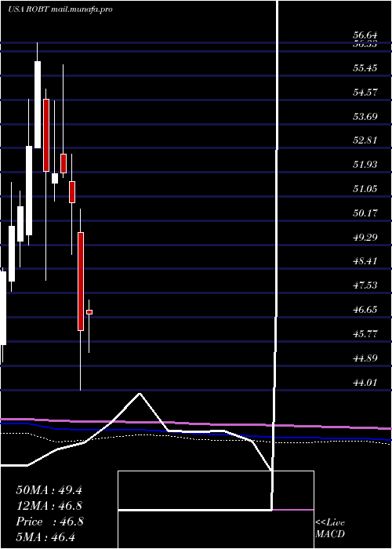This screenshot has height=549, width=392.
Task: Select the 53.69 price axis label
Action: tap(365, 116)
